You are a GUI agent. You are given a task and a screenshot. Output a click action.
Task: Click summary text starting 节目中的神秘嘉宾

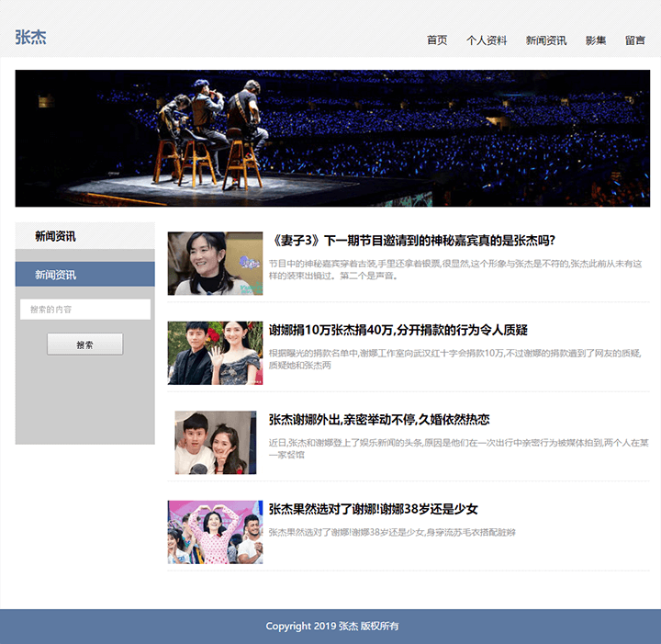(x=455, y=269)
